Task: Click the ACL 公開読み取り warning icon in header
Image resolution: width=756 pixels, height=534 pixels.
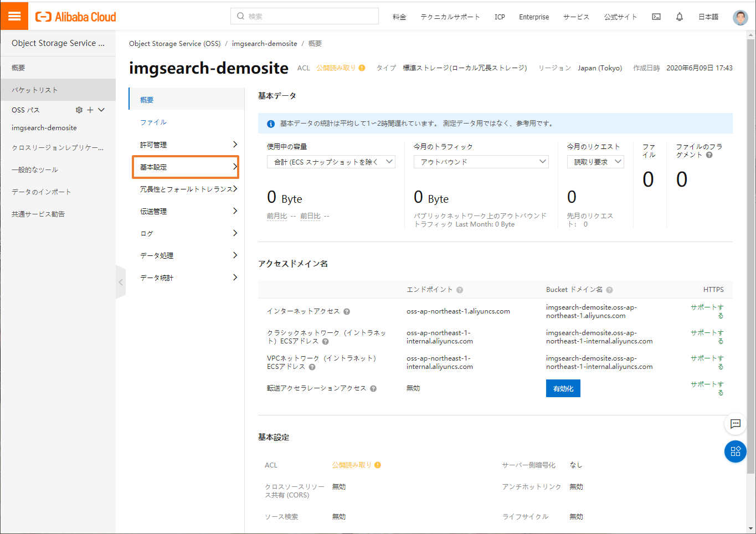Action: 362,68
